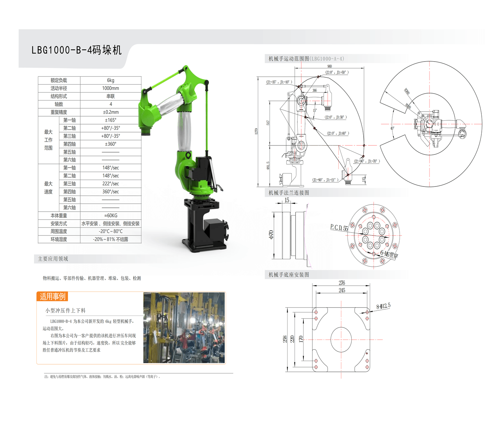The height and width of the screenshot is (432, 504).
Task: Click the 串联 value cell
Action: click(111, 96)
